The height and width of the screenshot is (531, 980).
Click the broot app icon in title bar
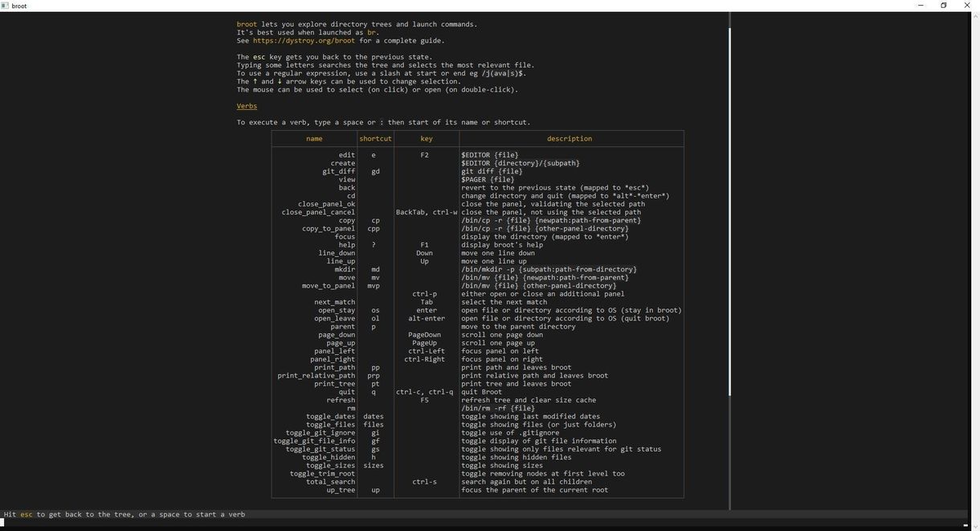(6, 6)
